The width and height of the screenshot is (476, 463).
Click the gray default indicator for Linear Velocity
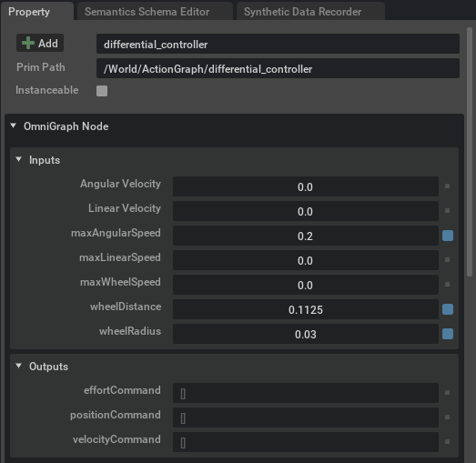click(447, 210)
